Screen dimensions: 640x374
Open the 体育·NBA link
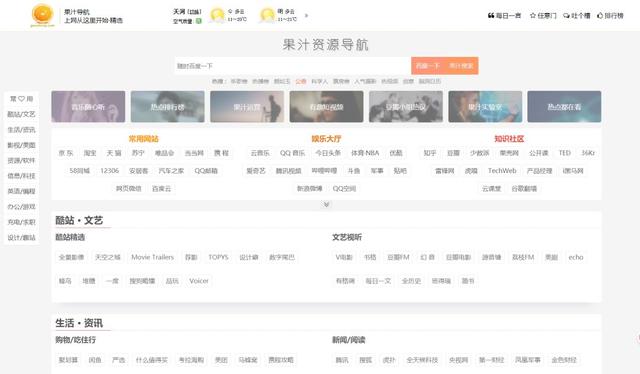(x=365, y=153)
